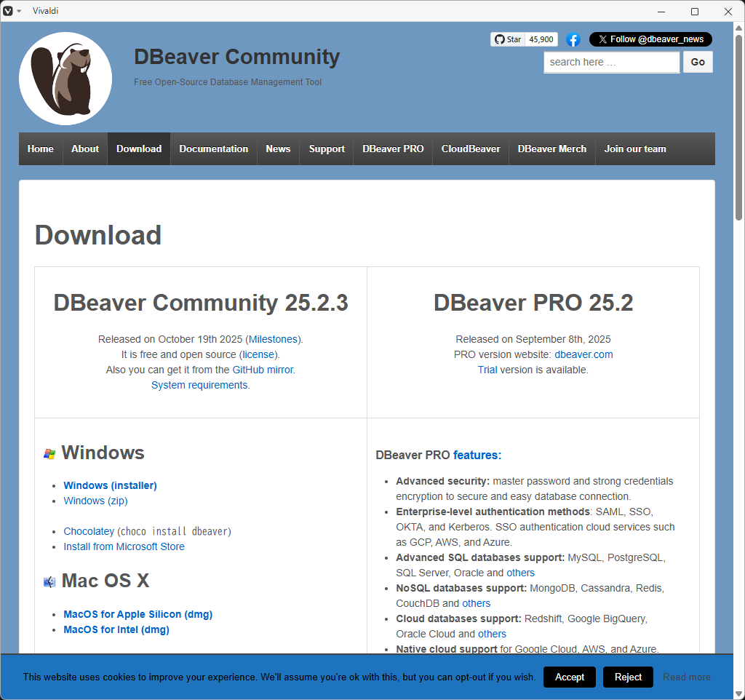Open the dbeaver.com link
Viewport: 745px width, 700px height.
pyautogui.click(x=583, y=354)
